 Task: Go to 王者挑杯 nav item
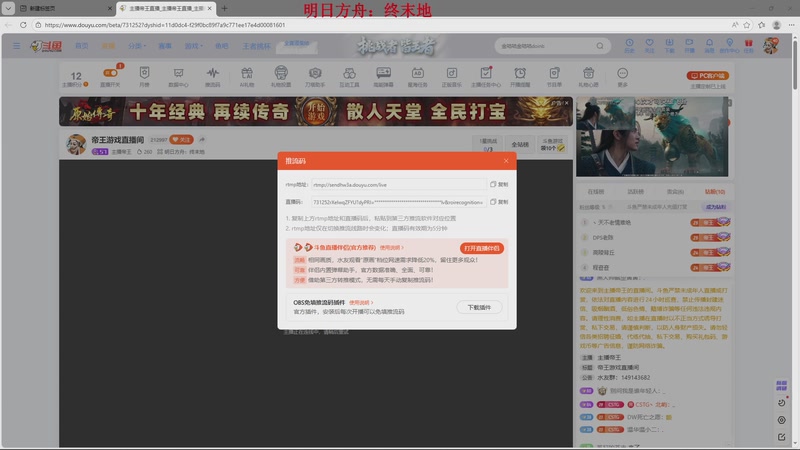coord(256,46)
